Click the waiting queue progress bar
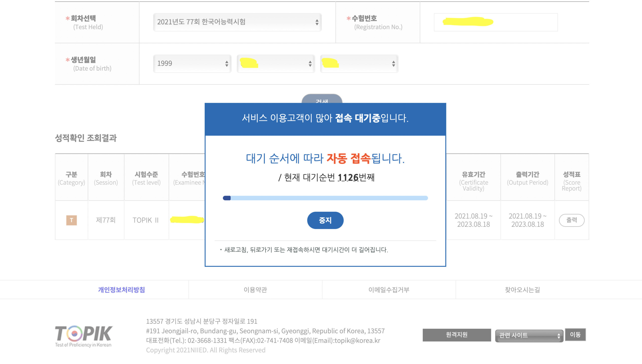This screenshot has height=364, width=642. (325, 198)
